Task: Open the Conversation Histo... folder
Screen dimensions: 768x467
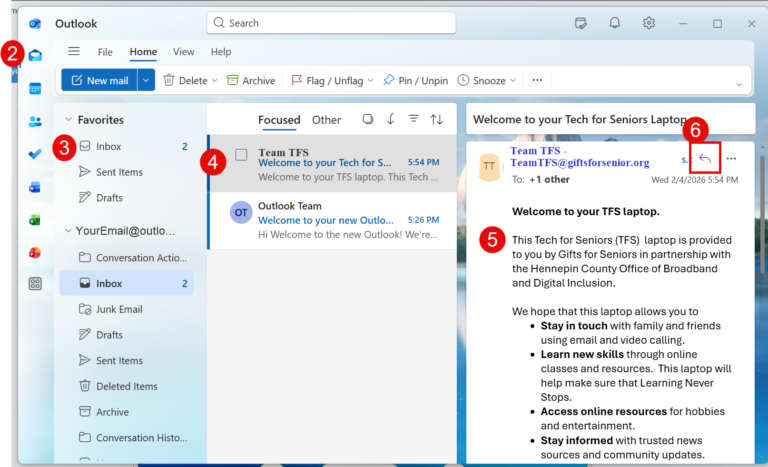Action: click(127, 438)
